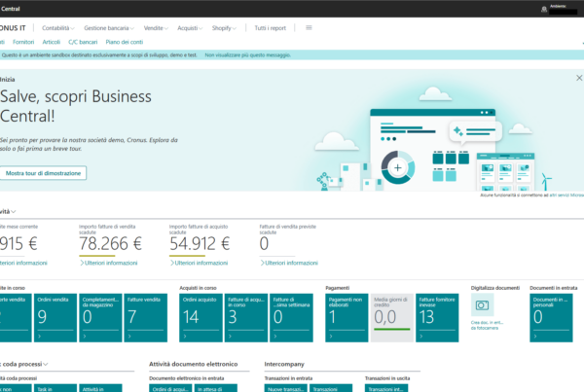Click the Intercompany section heading
Image resolution: width=584 pixels, height=392 pixels.
pyautogui.click(x=284, y=364)
